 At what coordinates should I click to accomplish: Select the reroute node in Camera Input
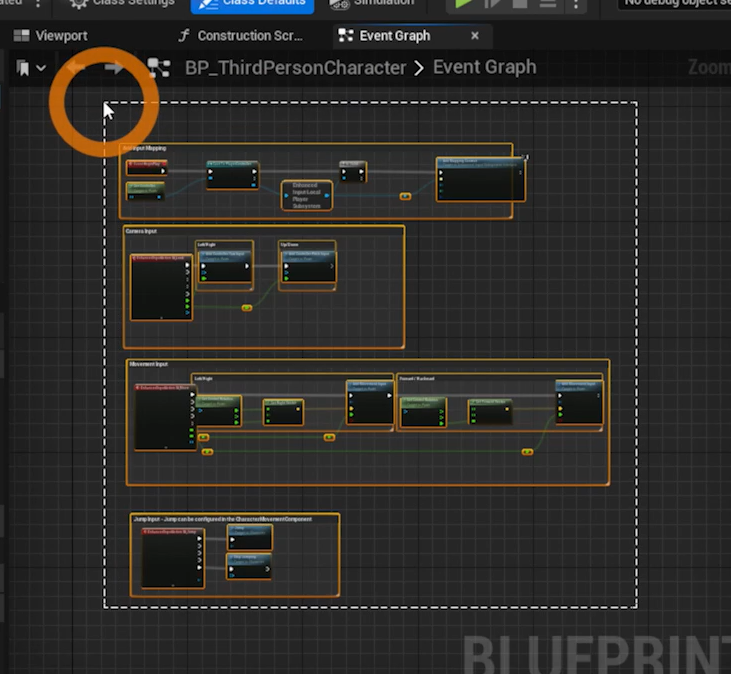tap(247, 308)
